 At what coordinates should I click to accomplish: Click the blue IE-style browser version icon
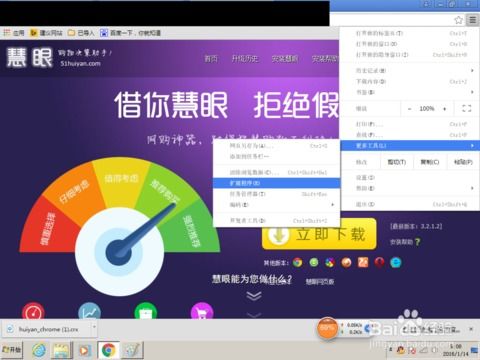[396, 263]
